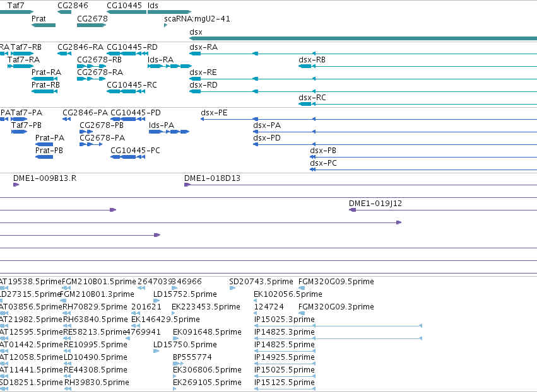
Task: Select the FGM320G09.5prime EST label
Action: [336, 282]
